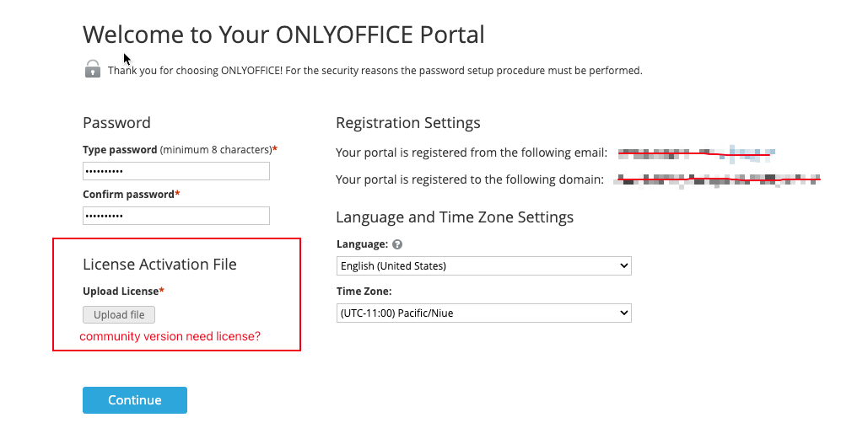Click the blue Continue button
Image resolution: width=868 pixels, height=439 pixels.
[x=135, y=400]
